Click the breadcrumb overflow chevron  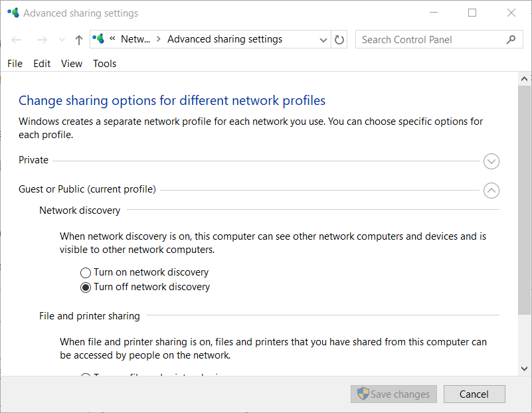point(111,39)
